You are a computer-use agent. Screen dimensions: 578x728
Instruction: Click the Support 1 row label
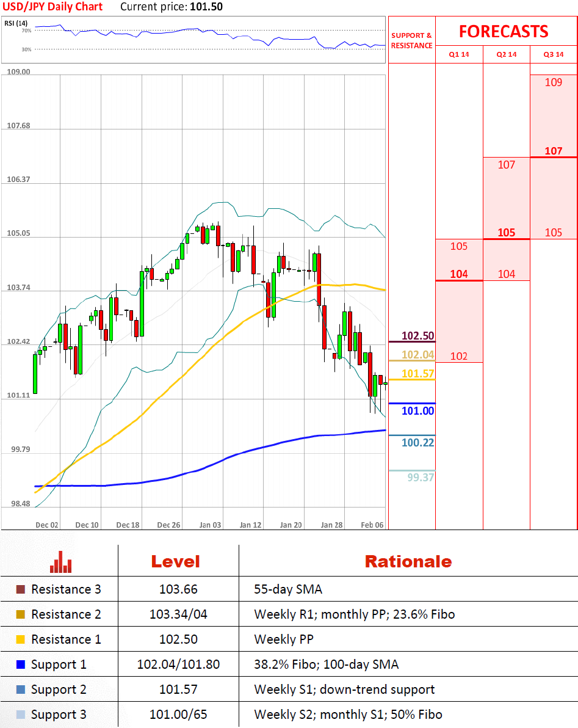[59, 664]
